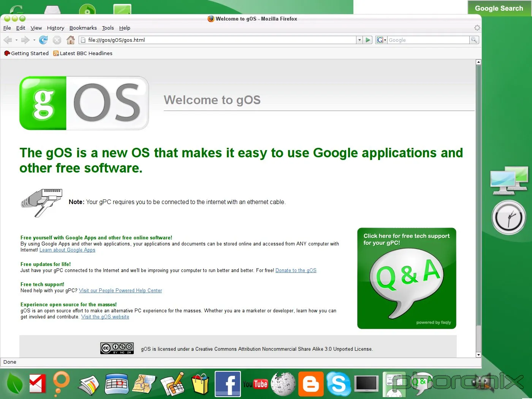Launch Skype from the dock
The image size is (532, 399).
click(x=338, y=384)
